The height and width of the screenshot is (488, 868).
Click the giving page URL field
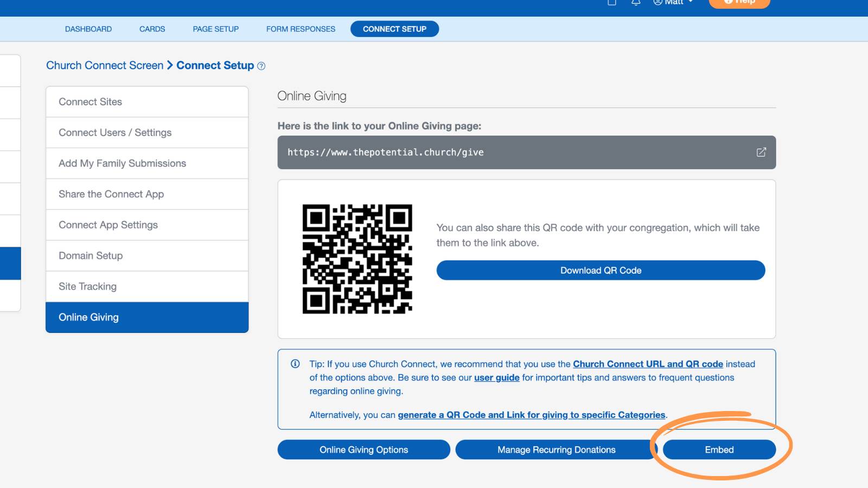pyautogui.click(x=526, y=152)
